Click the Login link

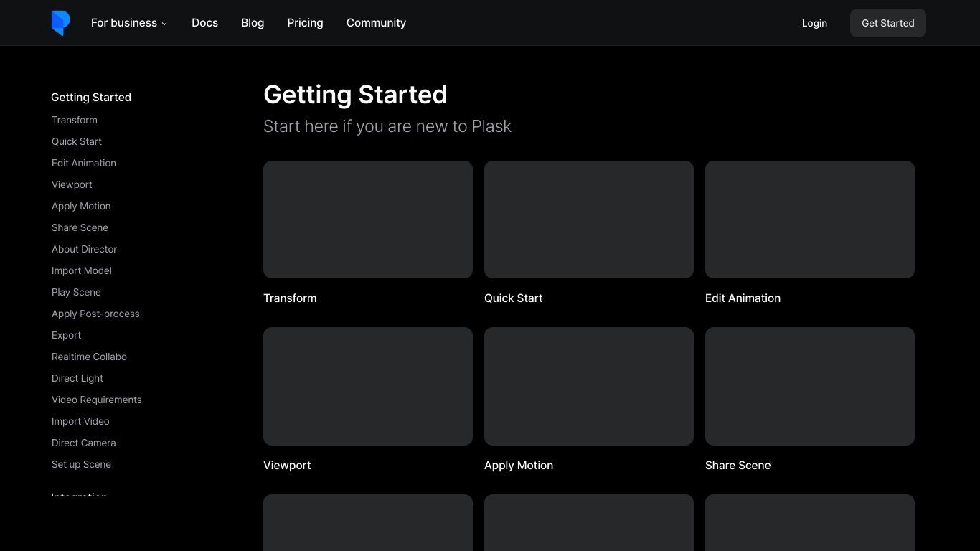(x=814, y=23)
